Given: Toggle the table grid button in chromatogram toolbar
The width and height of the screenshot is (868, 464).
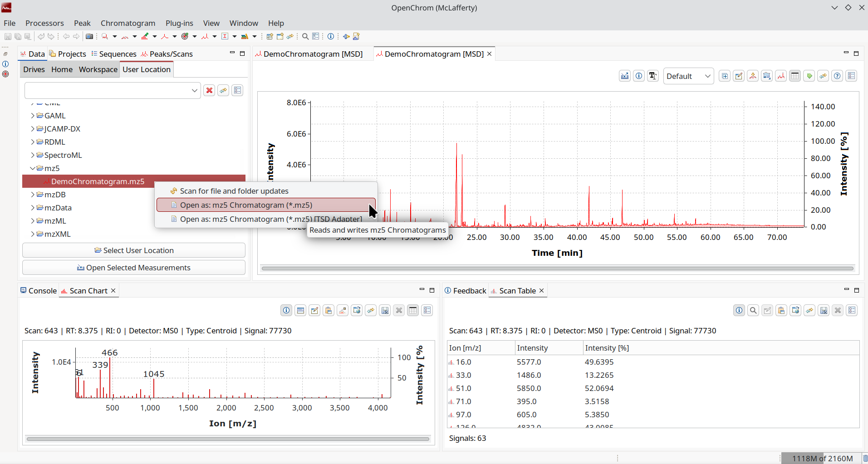Looking at the screenshot, I should (x=795, y=76).
